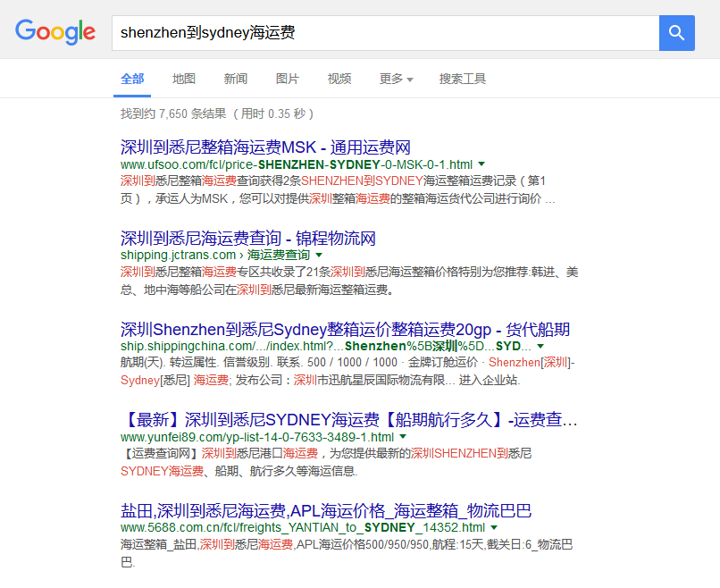Viewport: 720px width, 588px height.
Task: Switch to the 新闻 tab
Action: point(236,79)
